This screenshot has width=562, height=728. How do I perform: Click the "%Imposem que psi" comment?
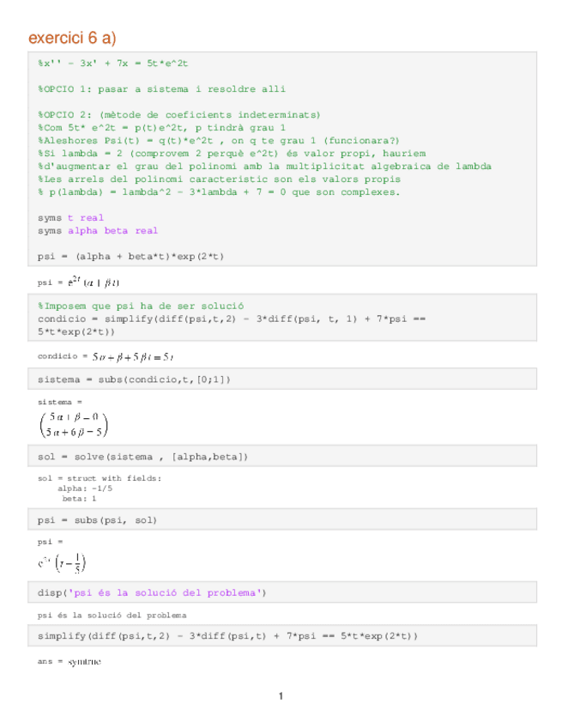pos(141,306)
